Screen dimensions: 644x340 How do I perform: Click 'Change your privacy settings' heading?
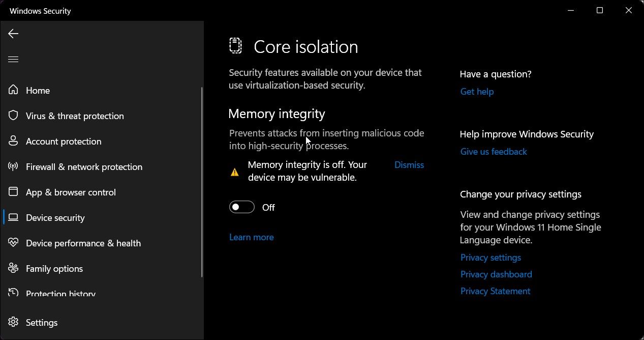pyautogui.click(x=520, y=194)
